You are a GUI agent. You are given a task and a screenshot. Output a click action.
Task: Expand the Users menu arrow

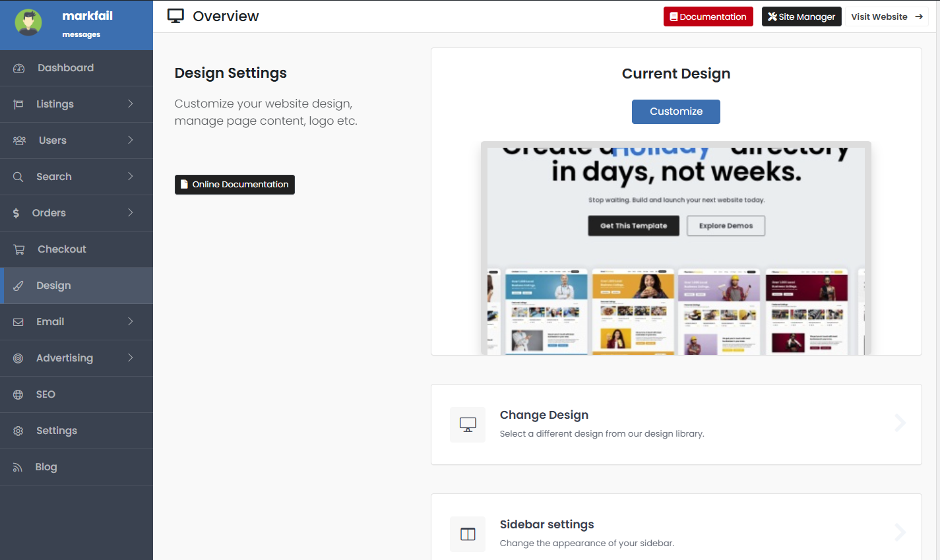(x=131, y=140)
